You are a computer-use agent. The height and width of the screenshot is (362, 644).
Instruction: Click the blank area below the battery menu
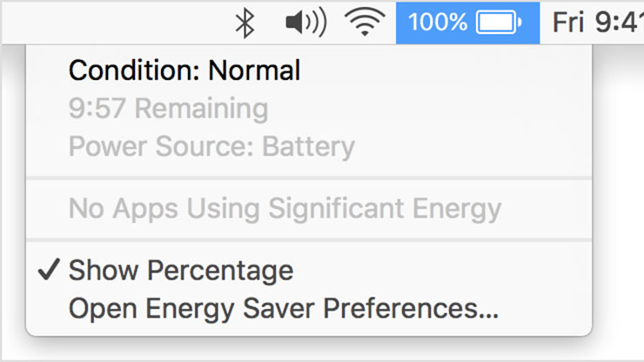309,350
